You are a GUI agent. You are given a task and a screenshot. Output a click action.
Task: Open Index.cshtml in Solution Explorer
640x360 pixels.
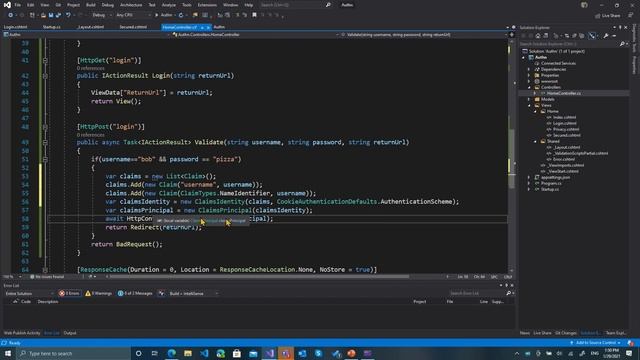[x=564, y=117]
